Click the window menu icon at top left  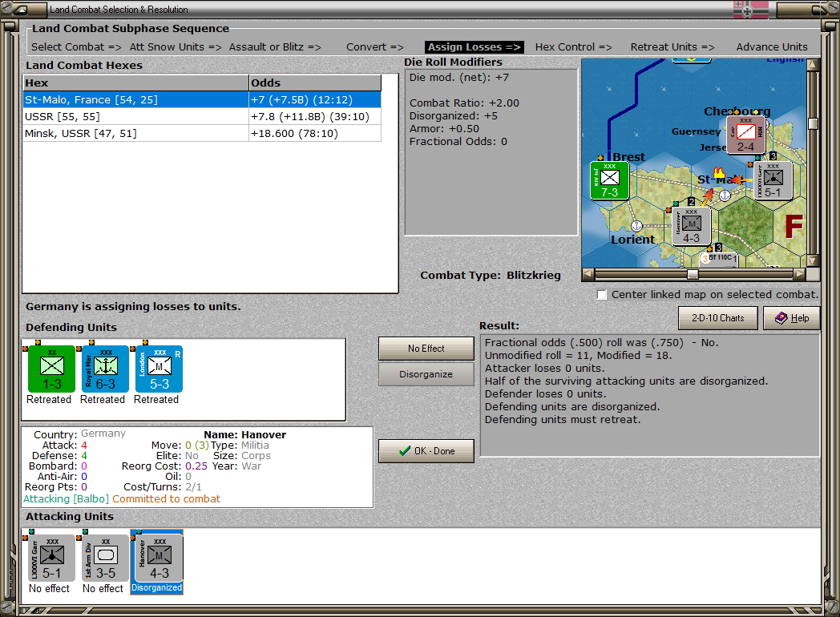pyautogui.click(x=22, y=9)
